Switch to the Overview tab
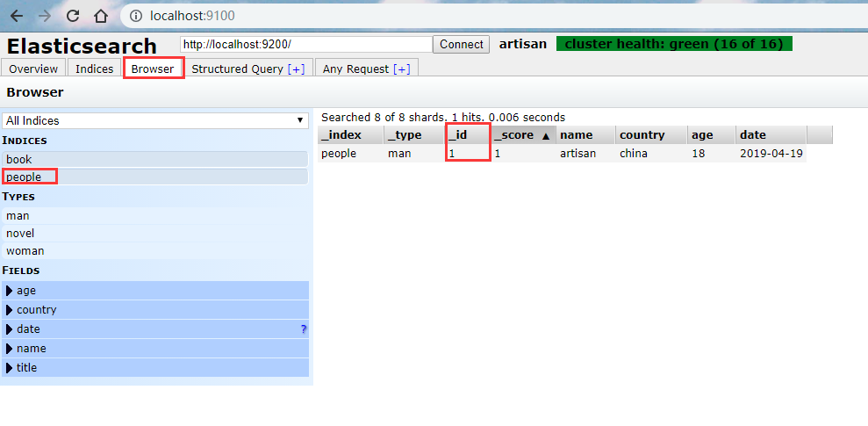 pos(33,69)
